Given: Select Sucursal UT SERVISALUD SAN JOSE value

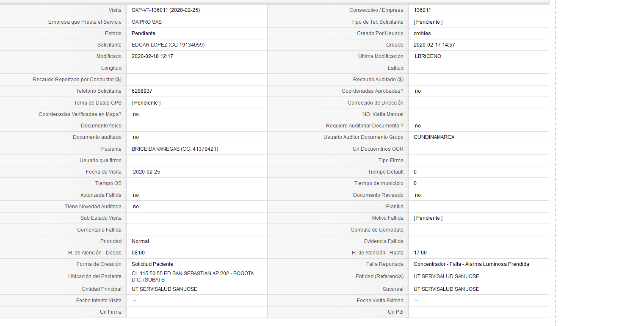Looking at the screenshot, I should pos(446,289).
